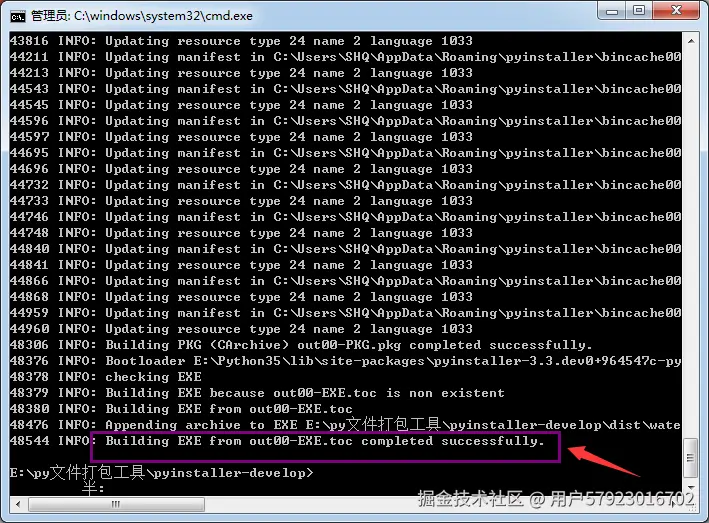Click the vertical scrollbar up arrow

click(x=690, y=41)
